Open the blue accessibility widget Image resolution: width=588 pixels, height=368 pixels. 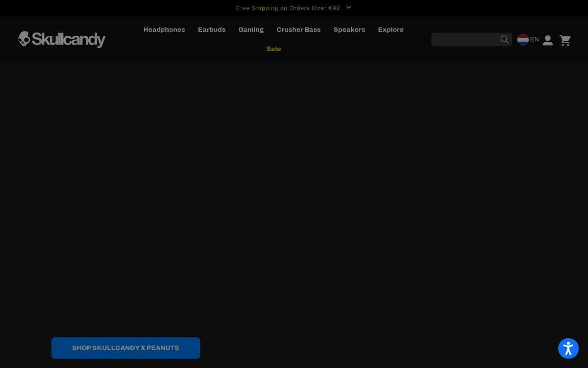click(568, 348)
